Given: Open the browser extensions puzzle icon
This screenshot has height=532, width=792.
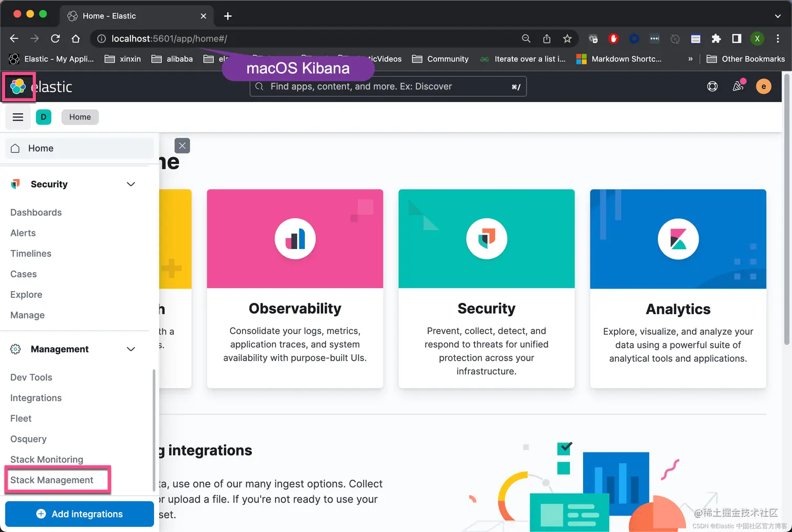Looking at the screenshot, I should [716, 38].
